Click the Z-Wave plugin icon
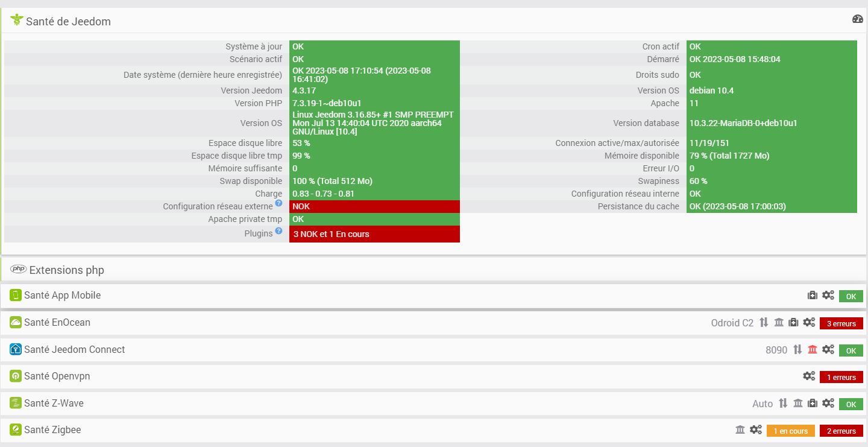This screenshot has height=447, width=868. (x=16, y=403)
